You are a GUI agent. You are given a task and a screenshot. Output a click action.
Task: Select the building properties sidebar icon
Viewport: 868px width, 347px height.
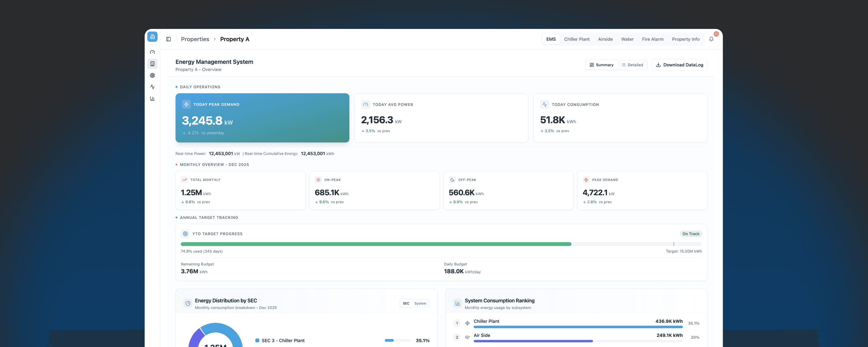tap(152, 64)
